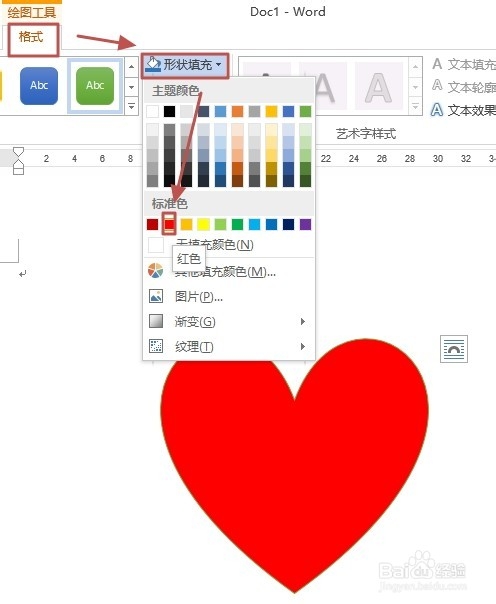Choose green standard color

point(238,224)
